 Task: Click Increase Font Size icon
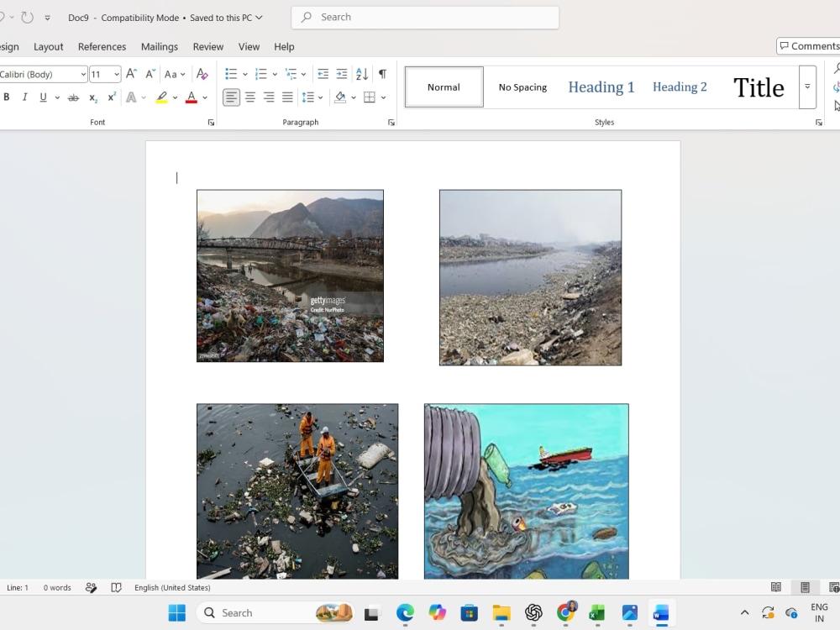[131, 74]
